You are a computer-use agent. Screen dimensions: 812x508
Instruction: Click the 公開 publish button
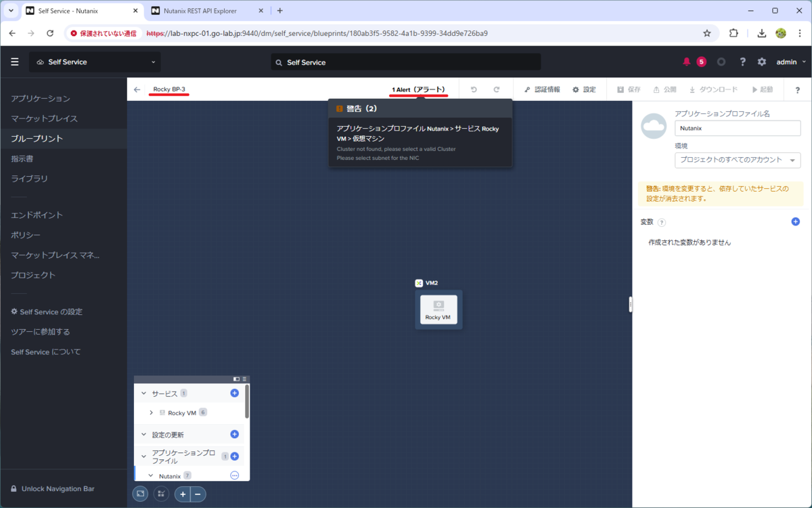pos(664,89)
